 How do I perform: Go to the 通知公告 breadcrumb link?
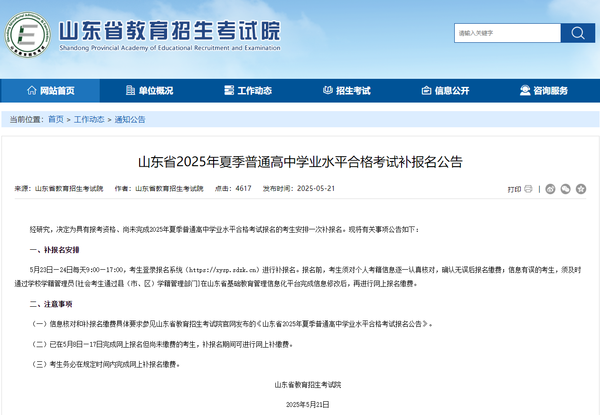130,119
